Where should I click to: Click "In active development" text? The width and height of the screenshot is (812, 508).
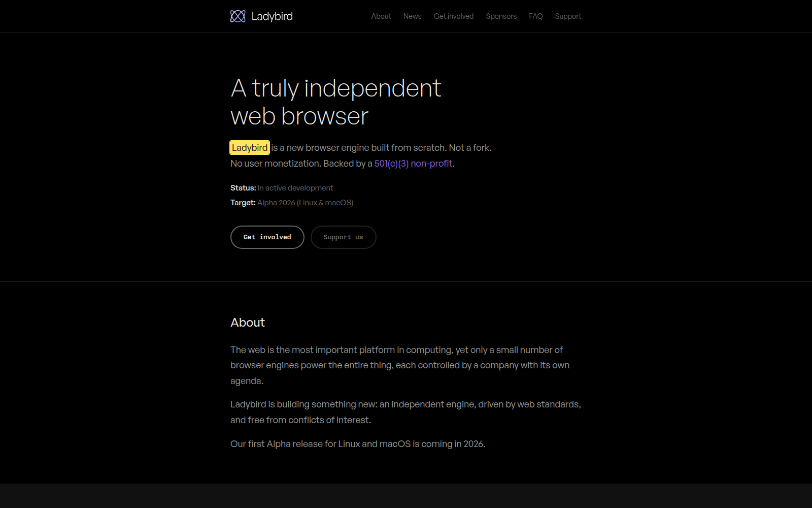tap(295, 188)
